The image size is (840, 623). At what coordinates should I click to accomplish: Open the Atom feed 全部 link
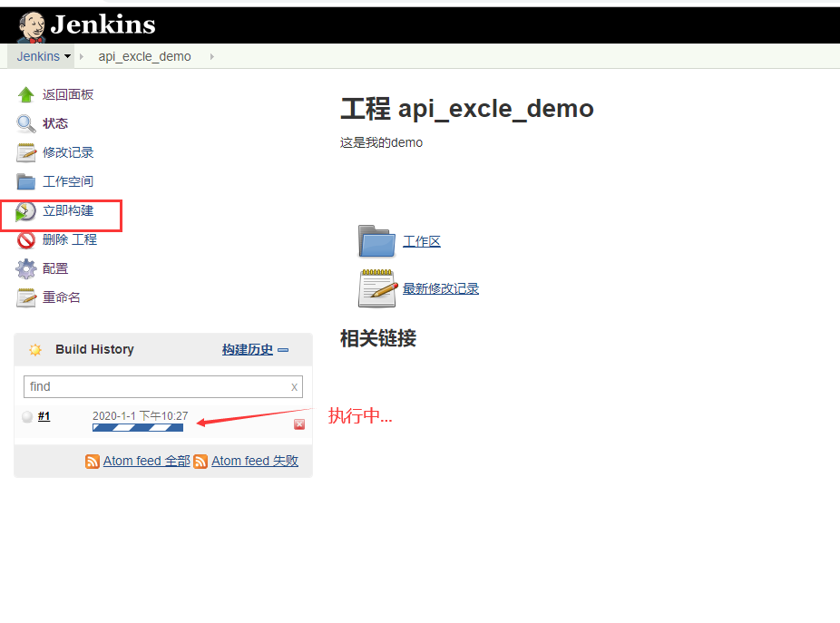(147, 461)
